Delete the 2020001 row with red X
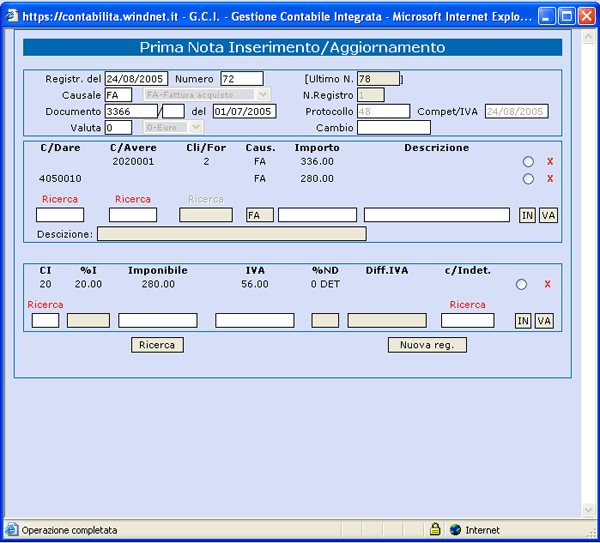 550,161
